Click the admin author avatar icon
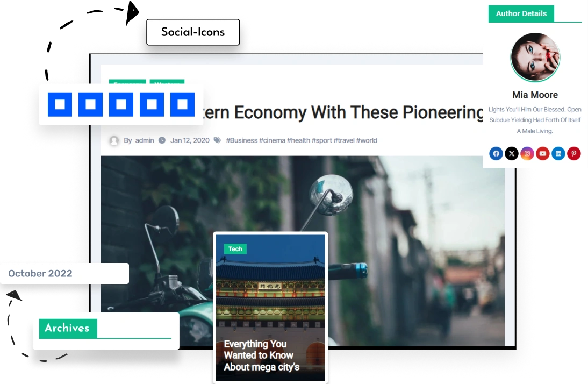588x384 pixels. [x=114, y=141]
